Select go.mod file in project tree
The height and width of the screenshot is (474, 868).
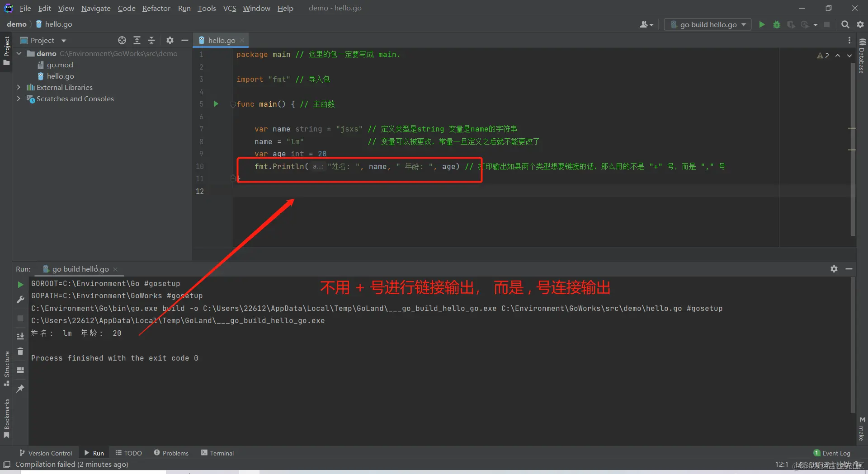[55, 65]
